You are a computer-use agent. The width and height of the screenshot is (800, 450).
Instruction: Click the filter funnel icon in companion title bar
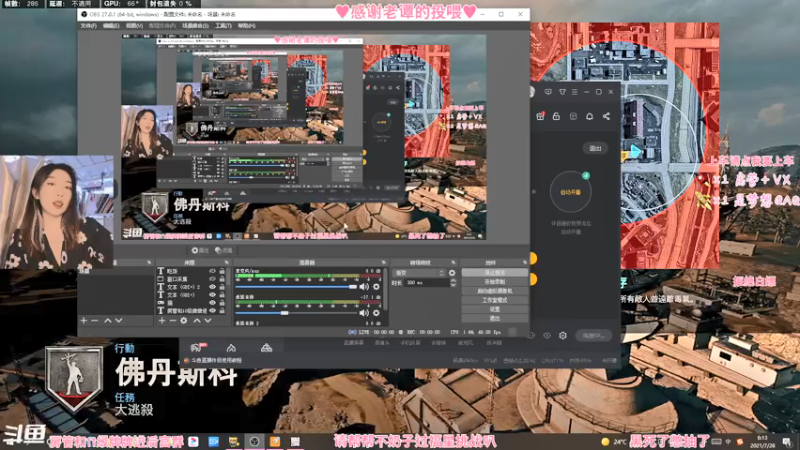(x=562, y=92)
